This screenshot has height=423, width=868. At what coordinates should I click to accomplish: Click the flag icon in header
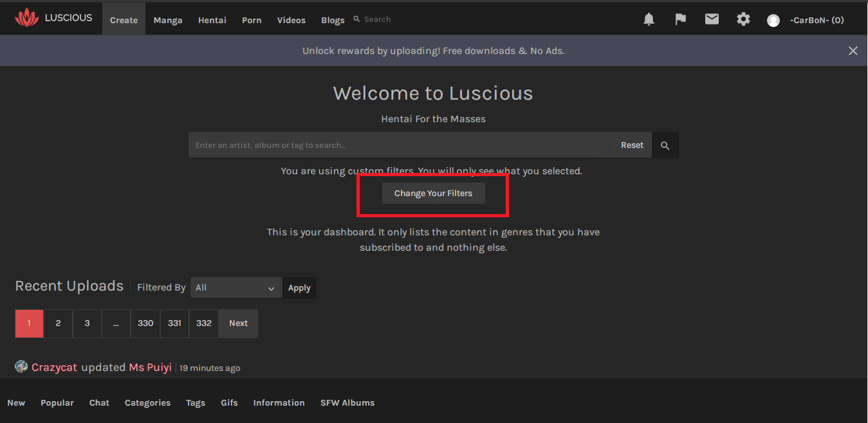click(680, 19)
